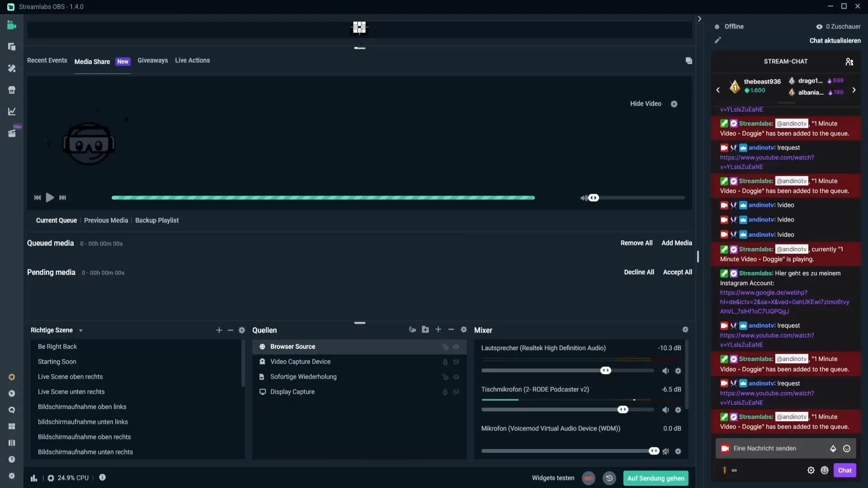868x488 pixels.
Task: Switch to Live Actions tab
Action: pyautogui.click(x=193, y=61)
